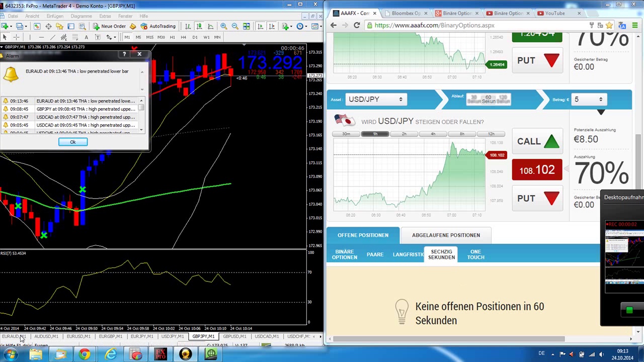Click the CALL button for USD/JPY
Viewport: 644px width, 362px height.
pyautogui.click(x=537, y=142)
